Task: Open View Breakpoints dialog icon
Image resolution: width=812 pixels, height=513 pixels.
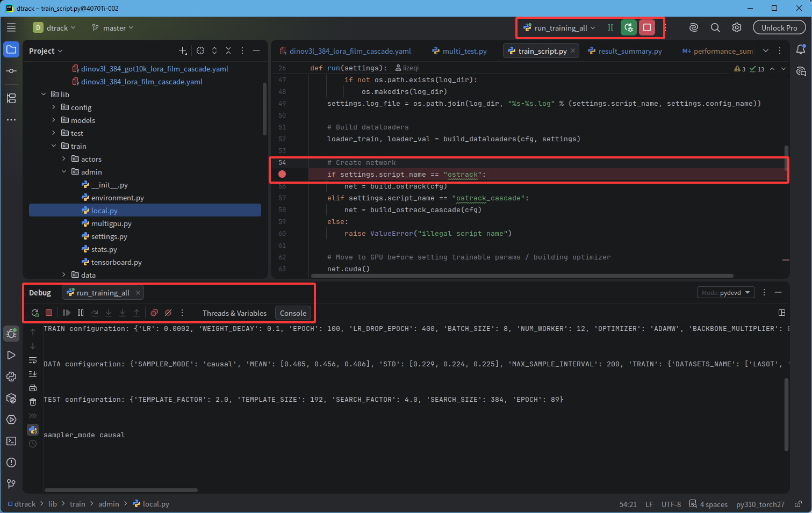Action: point(154,313)
